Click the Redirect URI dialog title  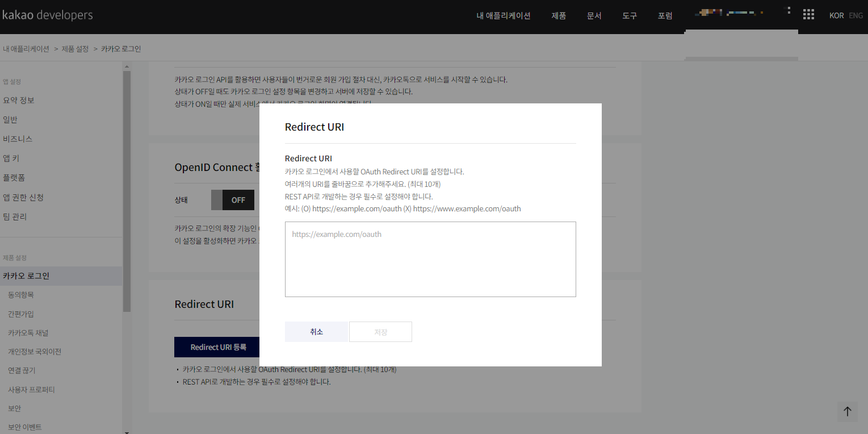click(315, 127)
